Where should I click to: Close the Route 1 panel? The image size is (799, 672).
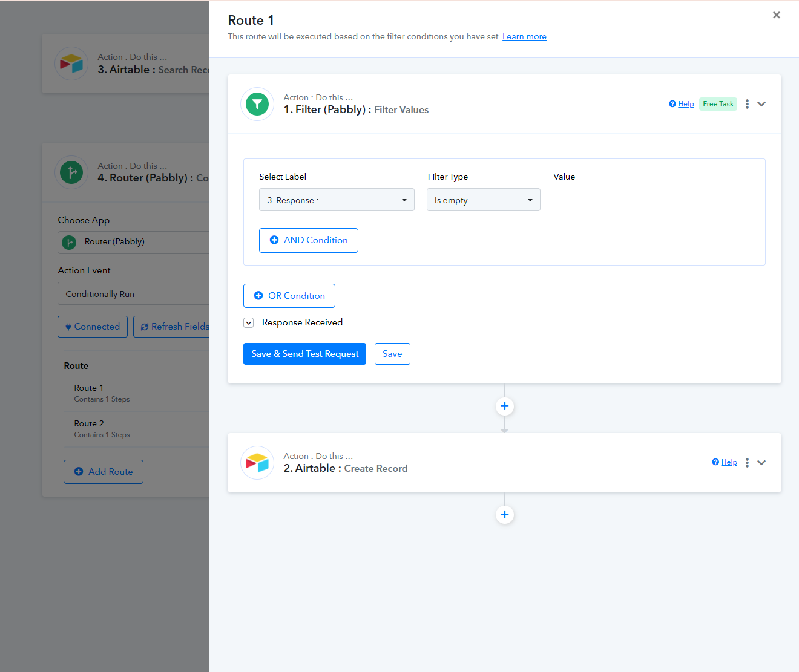click(777, 15)
